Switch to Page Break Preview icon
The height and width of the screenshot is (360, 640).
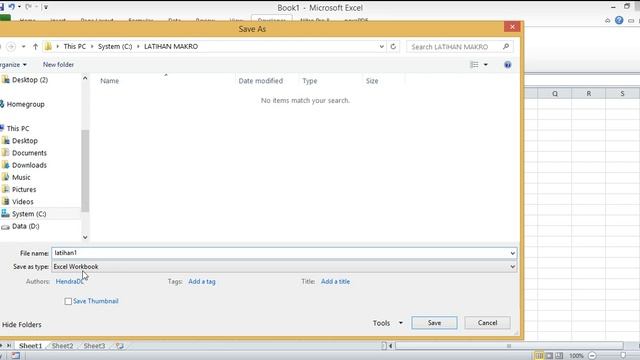pos(559,356)
